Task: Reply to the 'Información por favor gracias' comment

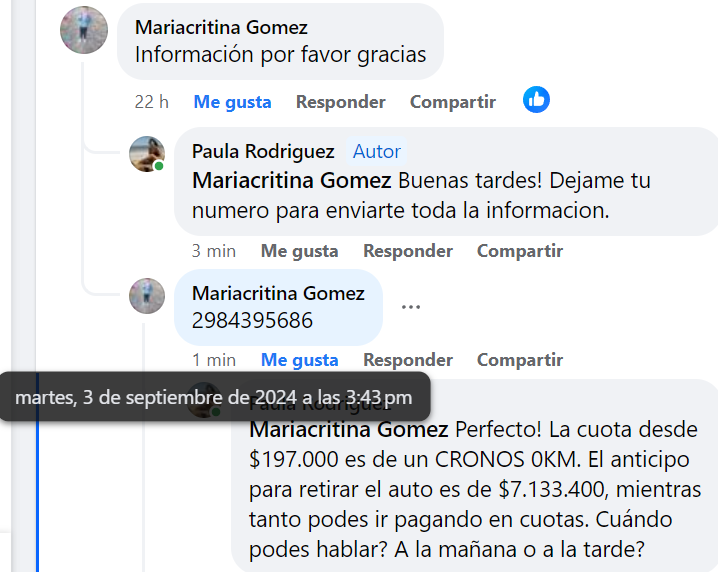Action: 340,102
